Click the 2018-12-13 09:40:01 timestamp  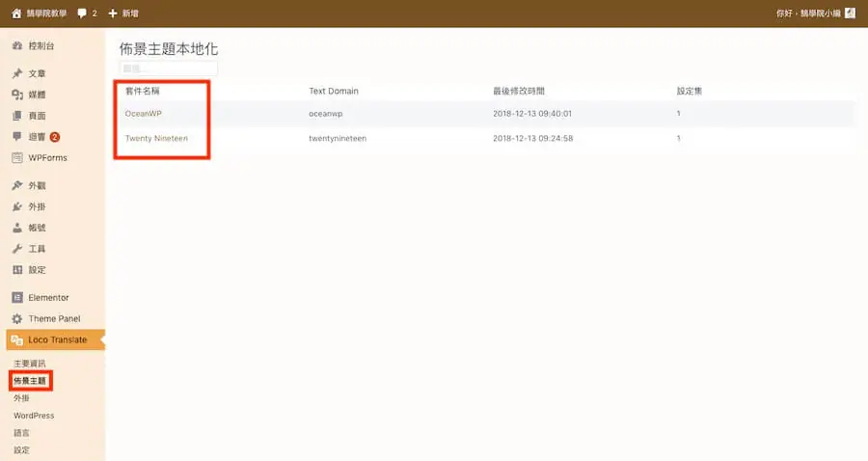point(532,114)
